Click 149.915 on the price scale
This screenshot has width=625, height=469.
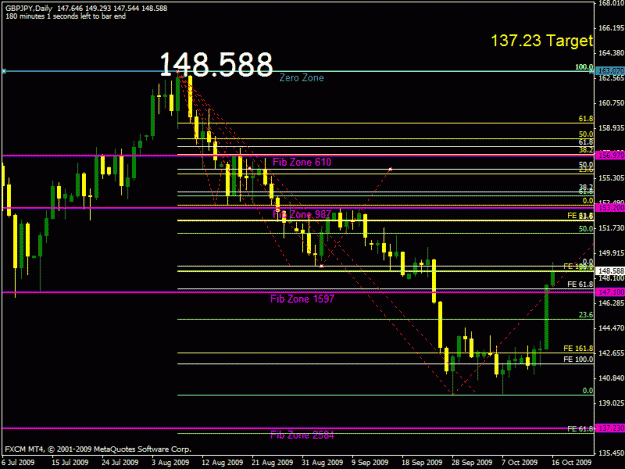pyautogui.click(x=611, y=253)
